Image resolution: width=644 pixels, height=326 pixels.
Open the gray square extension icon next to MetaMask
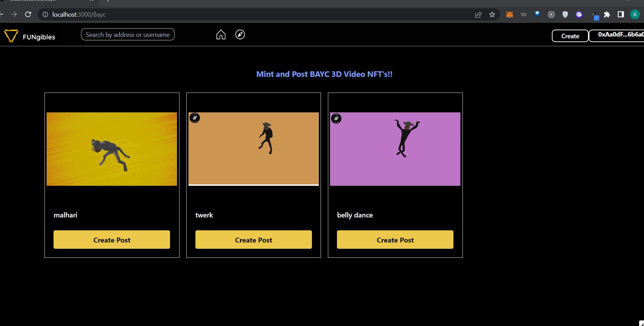point(523,15)
